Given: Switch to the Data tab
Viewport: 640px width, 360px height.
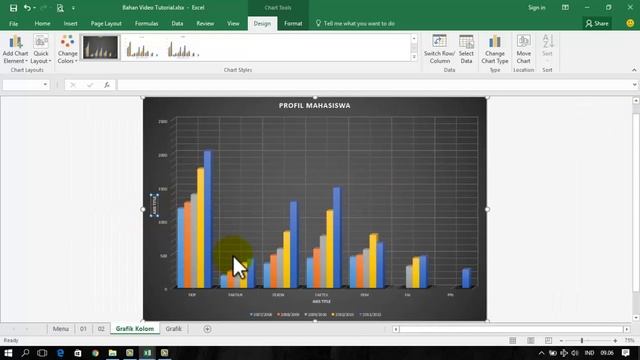Looking at the screenshot, I should 177,24.
